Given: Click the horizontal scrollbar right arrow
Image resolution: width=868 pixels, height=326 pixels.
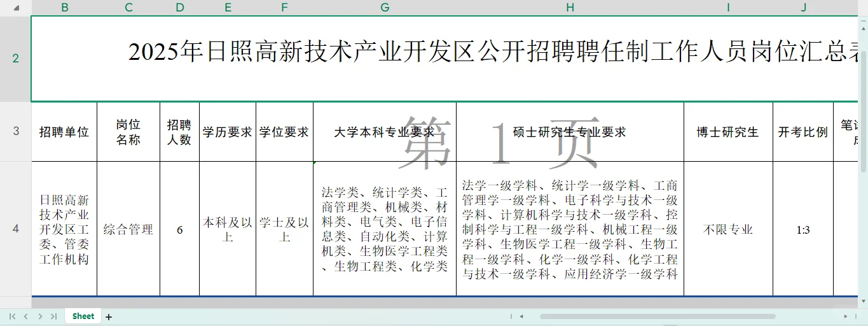Looking at the screenshot, I should [x=846, y=316].
